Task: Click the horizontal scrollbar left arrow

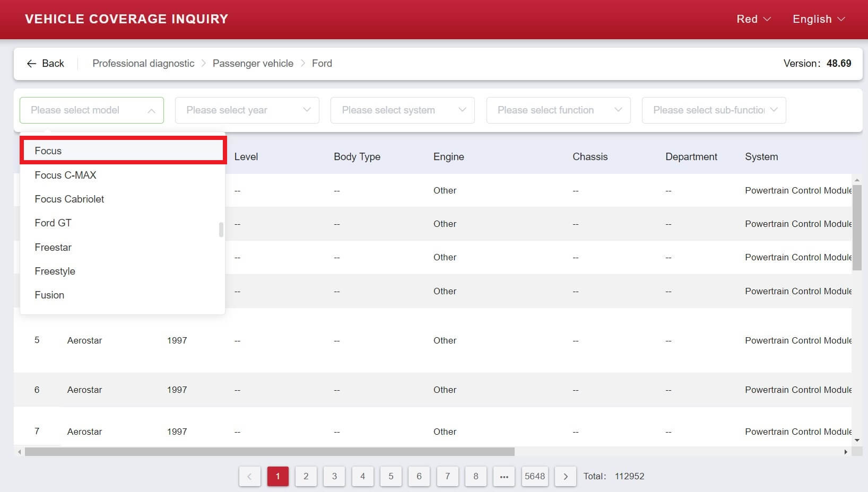Action: (x=20, y=452)
